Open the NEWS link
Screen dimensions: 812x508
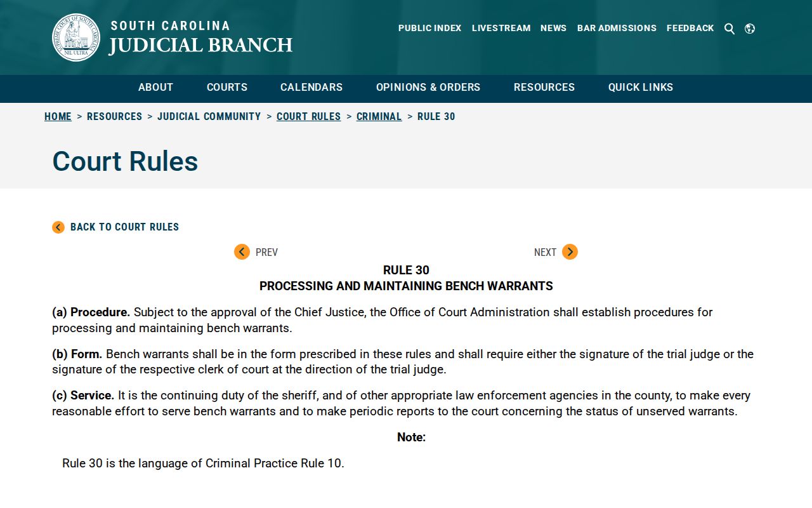pyautogui.click(x=553, y=29)
